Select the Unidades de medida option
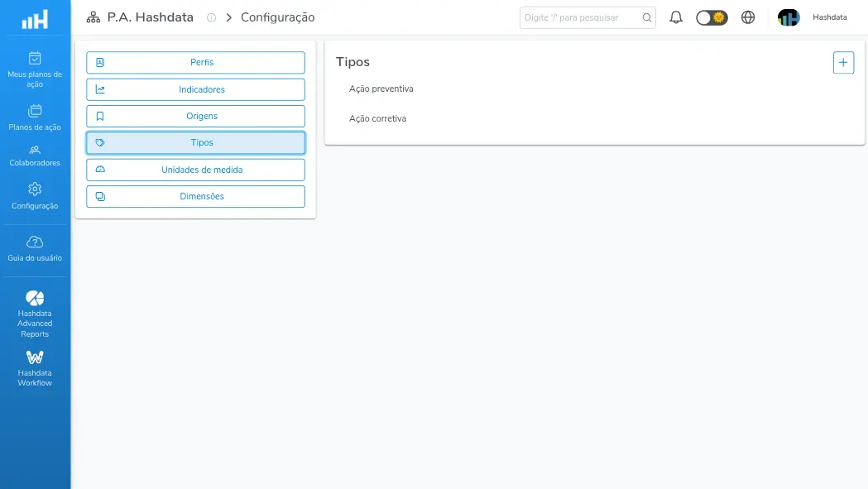The width and height of the screenshot is (868, 489). point(195,170)
